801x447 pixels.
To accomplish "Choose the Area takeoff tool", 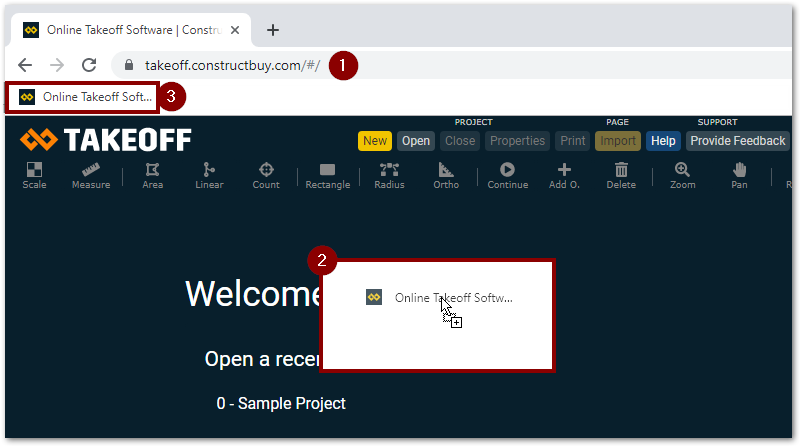I will tap(152, 170).
